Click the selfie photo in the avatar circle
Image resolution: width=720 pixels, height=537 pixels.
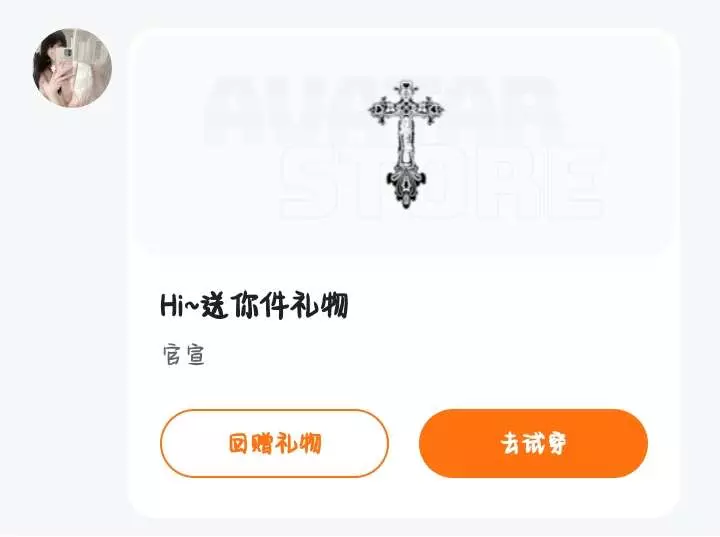[x=72, y=68]
